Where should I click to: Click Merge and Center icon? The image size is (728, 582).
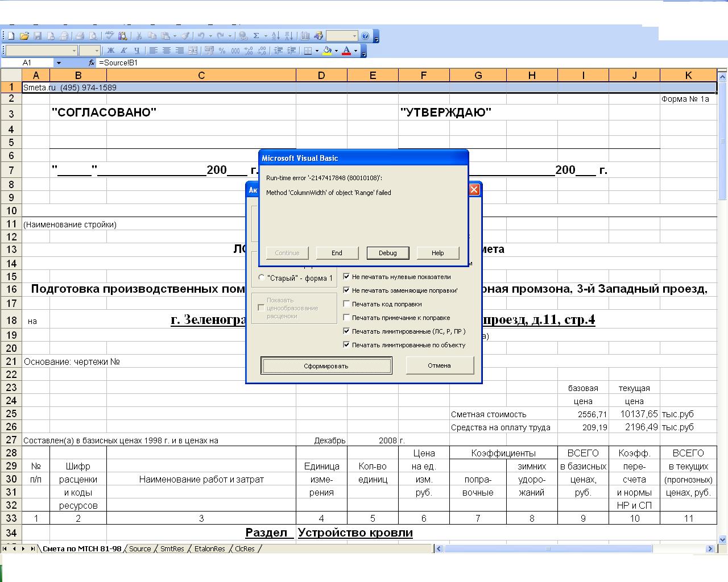coord(193,51)
